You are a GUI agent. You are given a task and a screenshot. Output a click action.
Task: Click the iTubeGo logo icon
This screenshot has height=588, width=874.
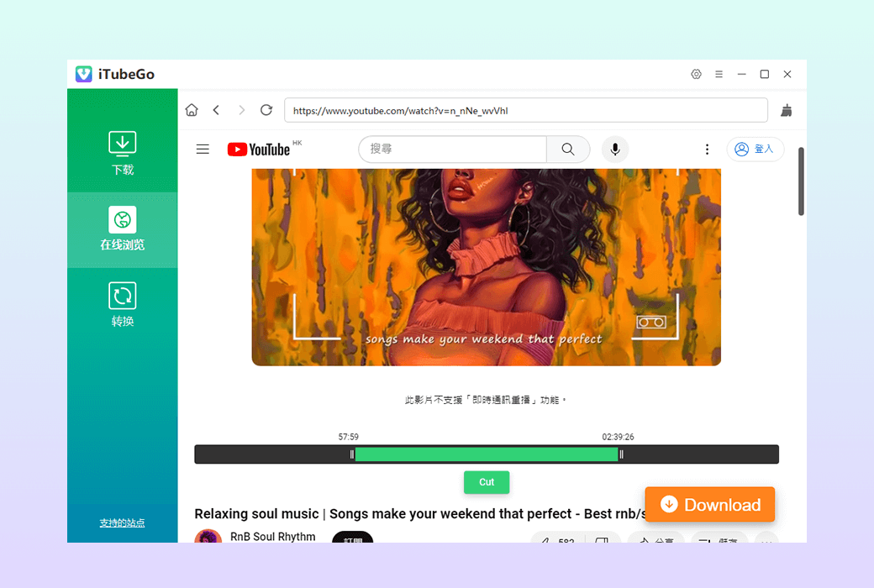coord(83,74)
